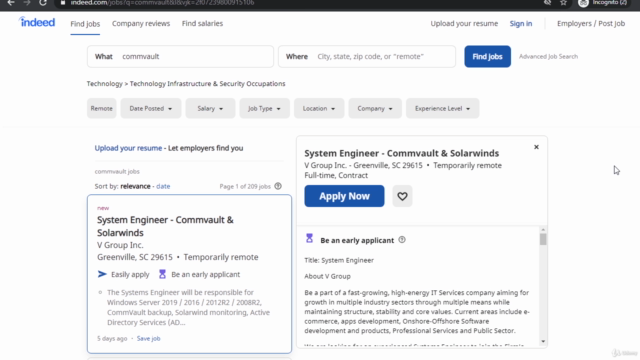
Task: Save job with heart icon
Action: [x=402, y=196]
